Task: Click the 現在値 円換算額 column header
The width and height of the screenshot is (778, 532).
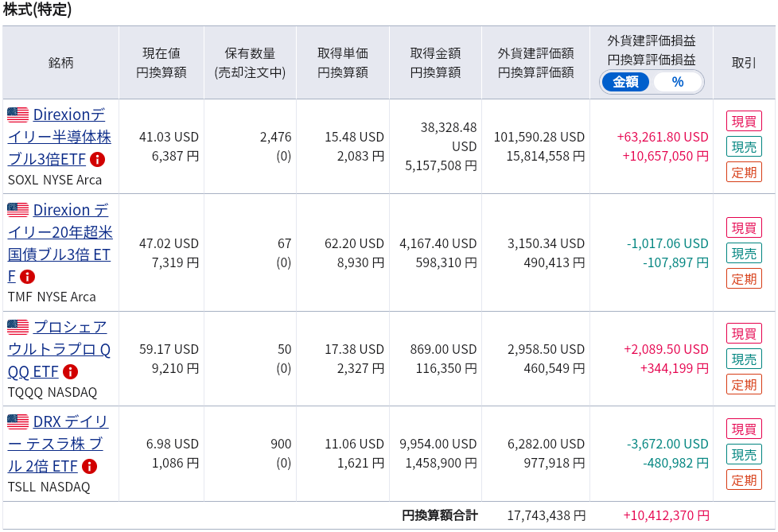Action: click(x=161, y=63)
